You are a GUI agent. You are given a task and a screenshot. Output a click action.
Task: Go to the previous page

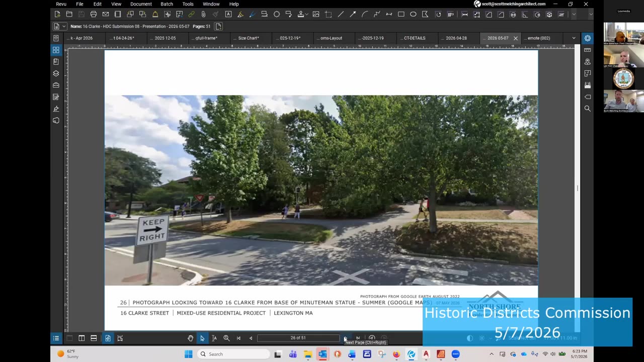251,338
